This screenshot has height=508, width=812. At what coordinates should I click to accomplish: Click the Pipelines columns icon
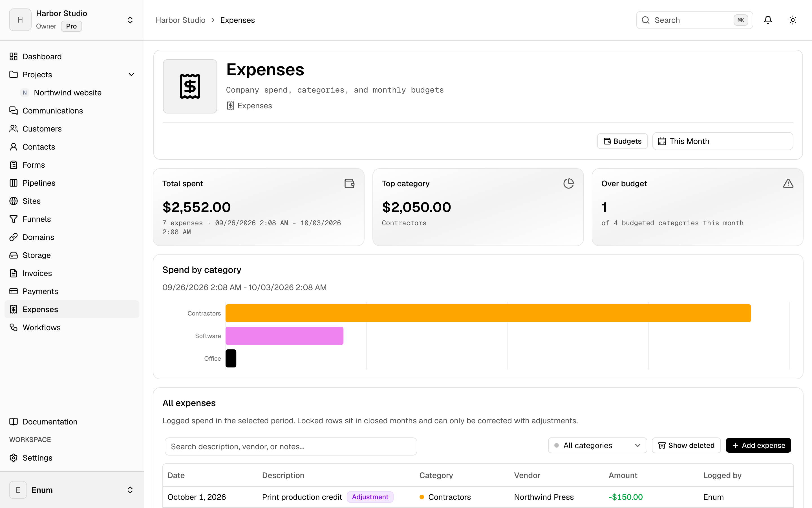pos(14,183)
